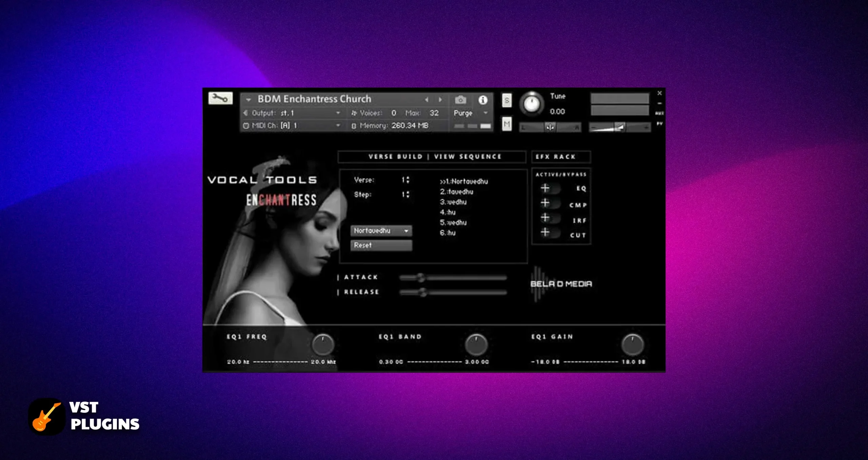Open the snapshot view camera icon

pyautogui.click(x=460, y=100)
